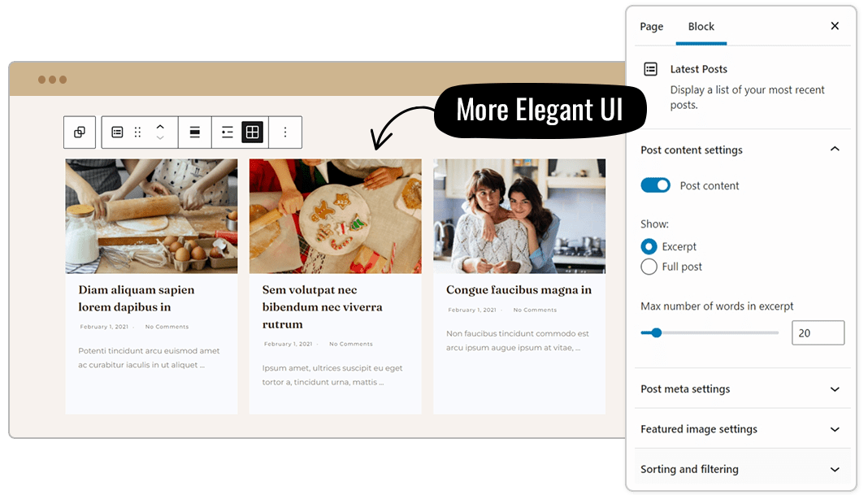
Task: Collapse the Post content settings section
Action: pyautogui.click(x=835, y=150)
